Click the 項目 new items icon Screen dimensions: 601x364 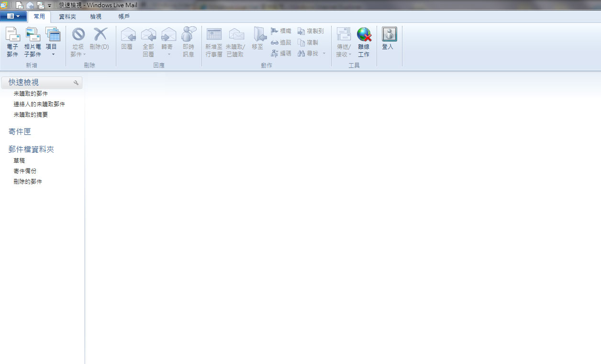click(x=53, y=34)
